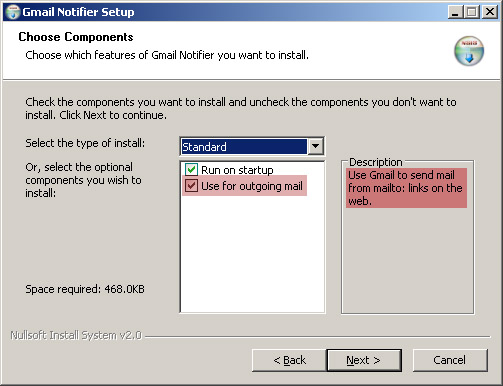Screen dimensions: 503x386
Task: Click empty area of components list
Action: (252, 253)
